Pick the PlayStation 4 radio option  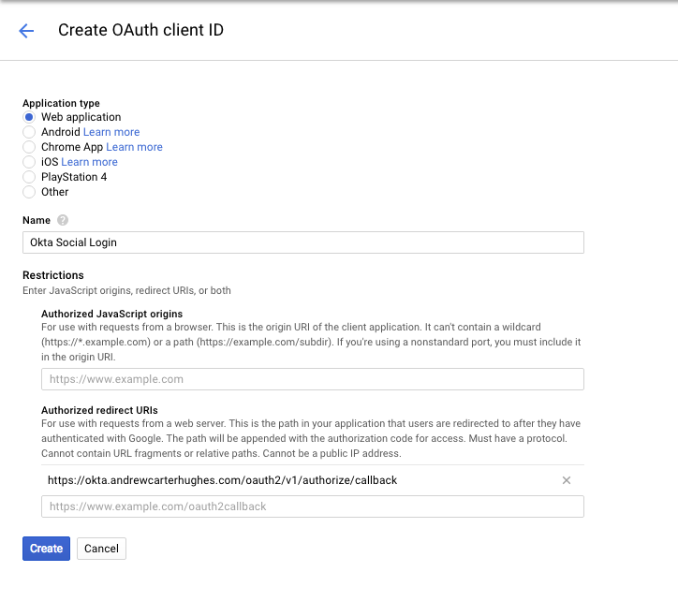click(x=29, y=177)
